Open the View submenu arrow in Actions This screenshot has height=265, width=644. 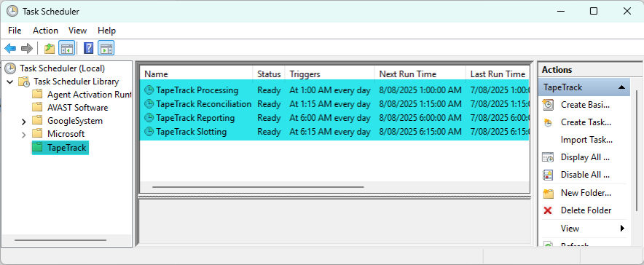623,229
